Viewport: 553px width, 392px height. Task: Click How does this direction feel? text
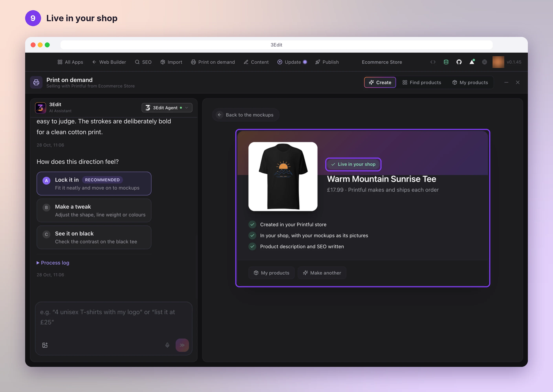coord(78,162)
